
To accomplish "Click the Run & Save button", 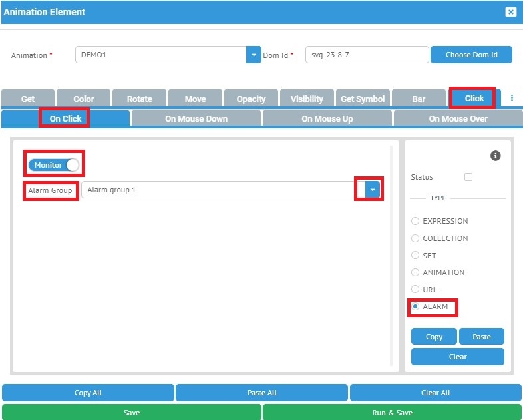I will [392, 413].
